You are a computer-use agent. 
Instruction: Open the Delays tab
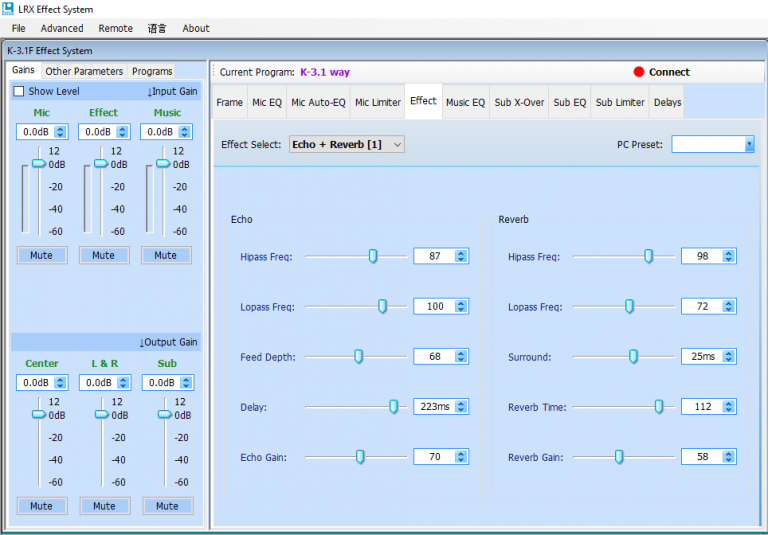[667, 102]
